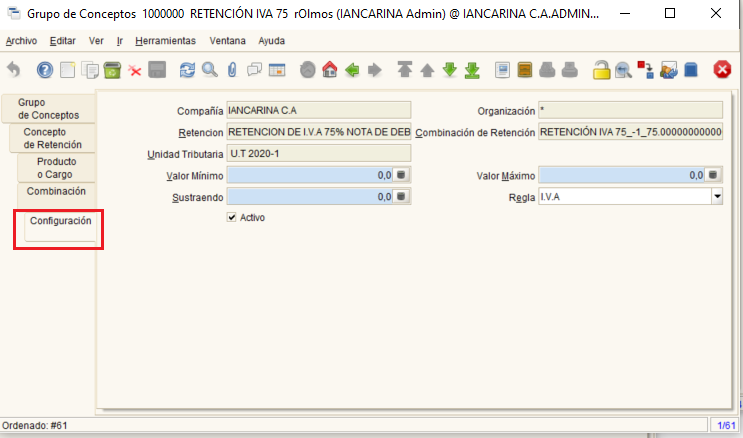Click into the Valor Máximo field

click(x=622, y=175)
